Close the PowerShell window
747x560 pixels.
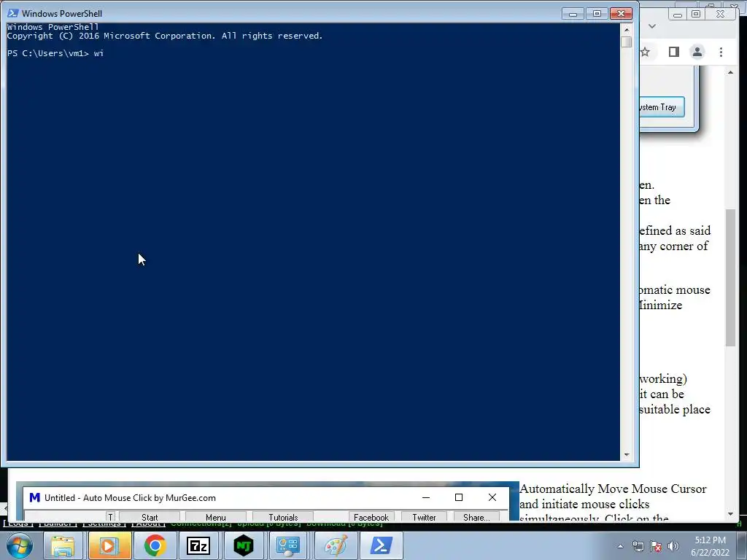coord(621,14)
